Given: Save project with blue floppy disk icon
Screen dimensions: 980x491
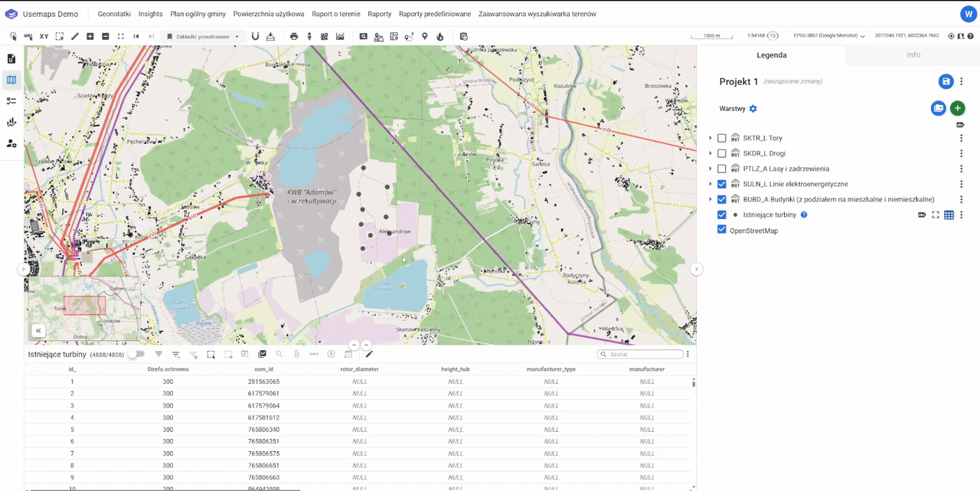Looking at the screenshot, I should (x=946, y=82).
